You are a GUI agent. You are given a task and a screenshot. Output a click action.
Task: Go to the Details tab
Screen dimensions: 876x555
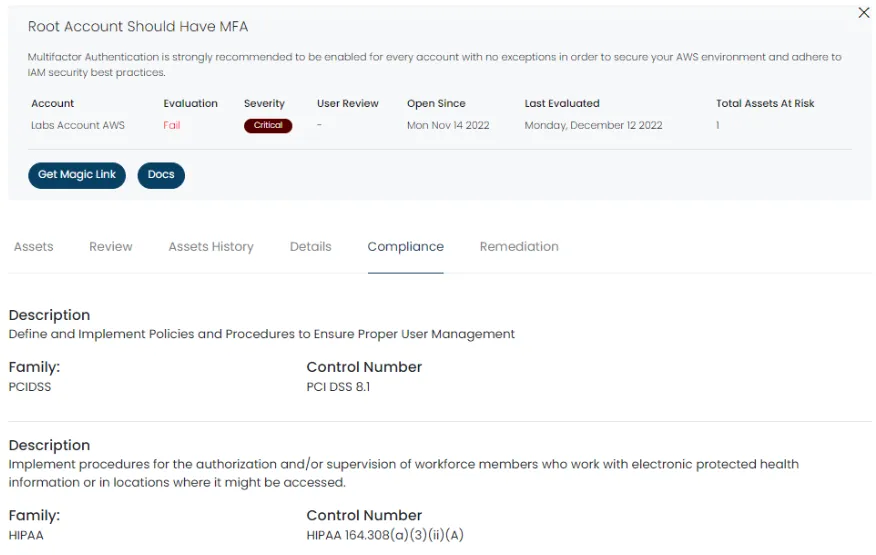[310, 247]
